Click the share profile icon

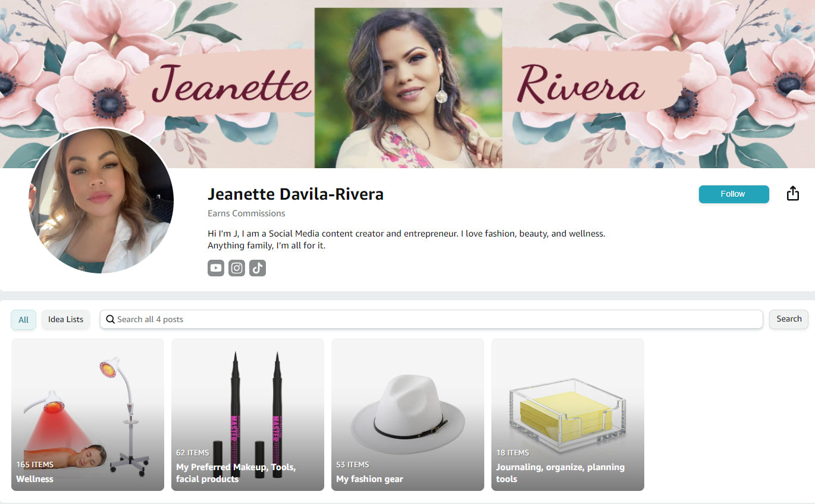tap(792, 194)
